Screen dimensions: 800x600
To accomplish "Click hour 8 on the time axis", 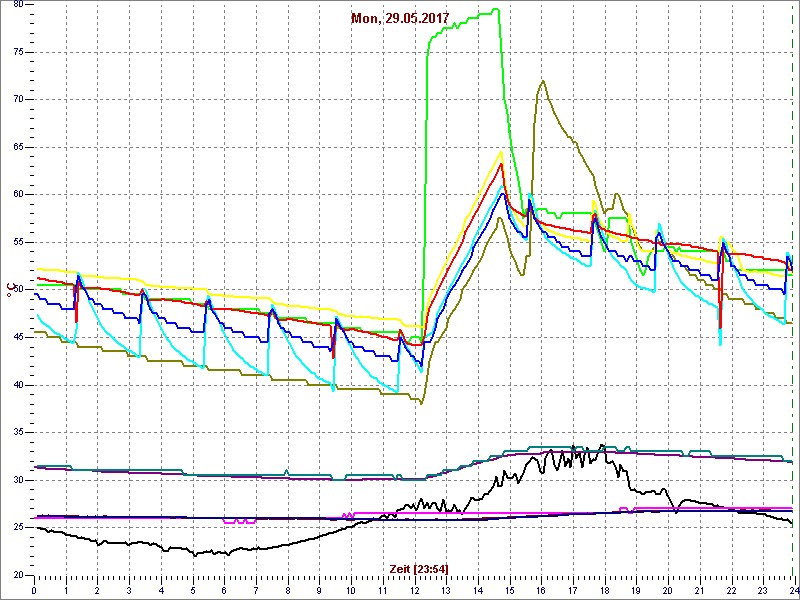I will click(288, 591).
